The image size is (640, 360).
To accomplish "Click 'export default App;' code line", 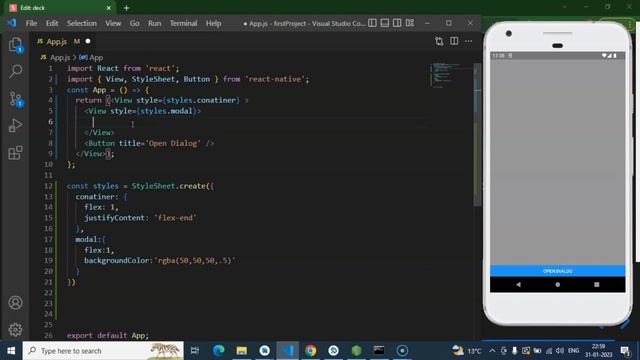I will [x=108, y=335].
